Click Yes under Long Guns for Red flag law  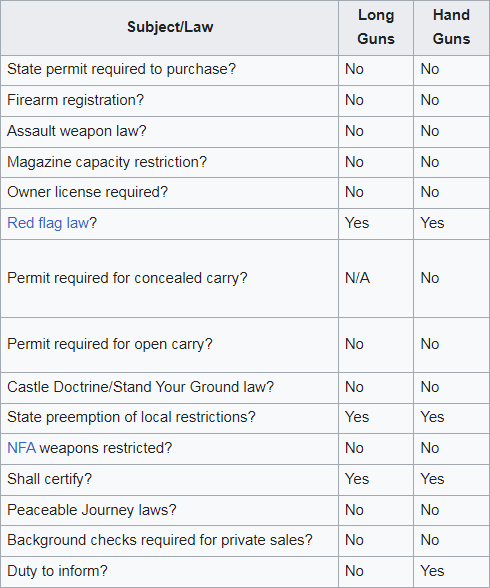pos(357,223)
